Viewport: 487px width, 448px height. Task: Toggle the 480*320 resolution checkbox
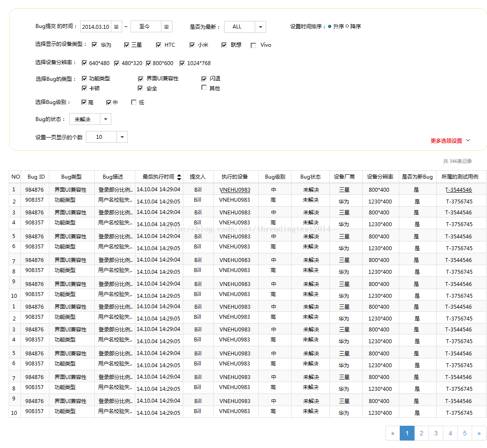coord(117,63)
